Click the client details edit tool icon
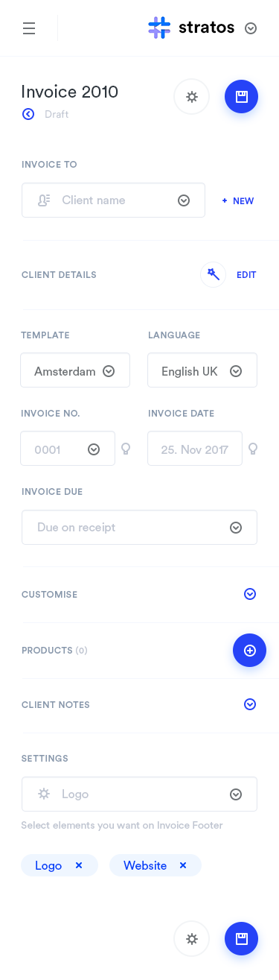This screenshot has height=980, width=279. point(214,274)
